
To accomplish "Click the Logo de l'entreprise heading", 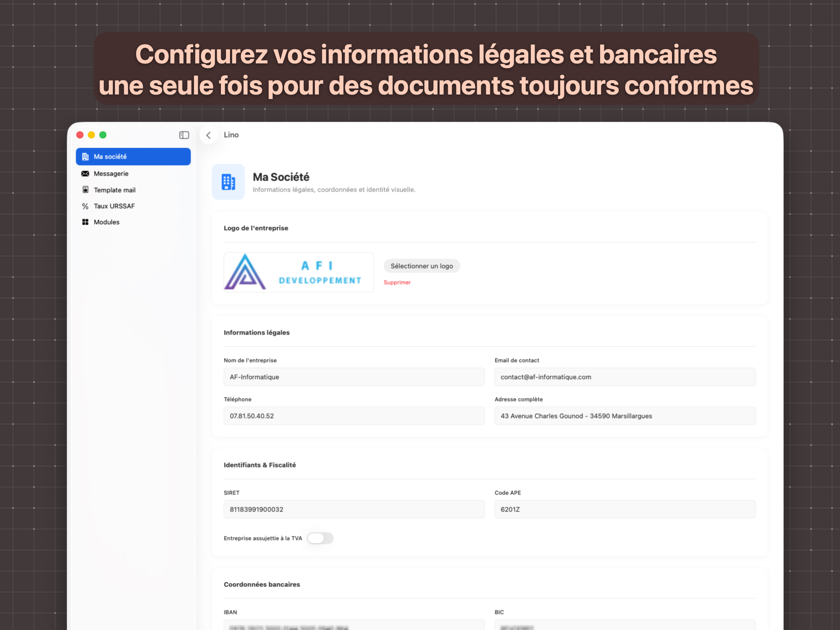I will pos(256,228).
